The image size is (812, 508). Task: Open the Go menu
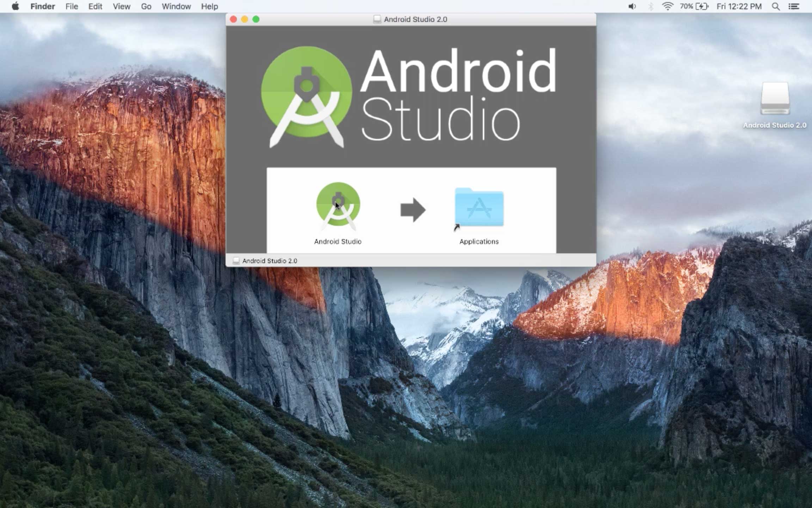click(x=146, y=6)
